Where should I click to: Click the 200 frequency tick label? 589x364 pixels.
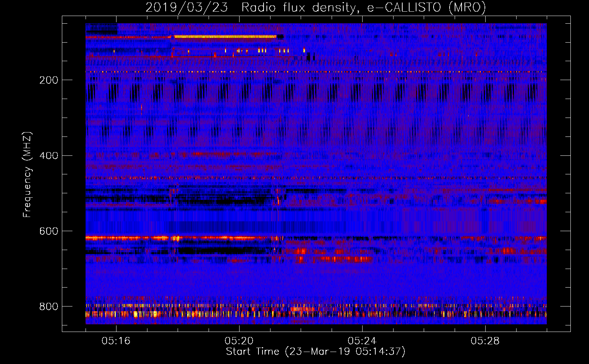49,80
